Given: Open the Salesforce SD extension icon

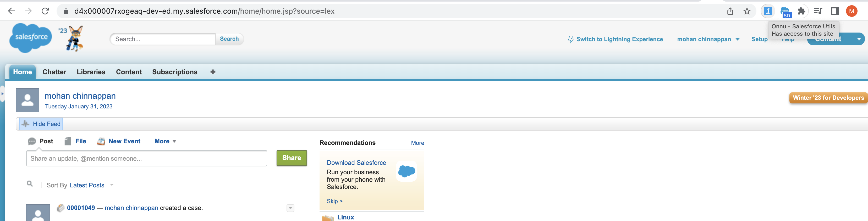Looking at the screenshot, I should pyautogui.click(x=785, y=12).
